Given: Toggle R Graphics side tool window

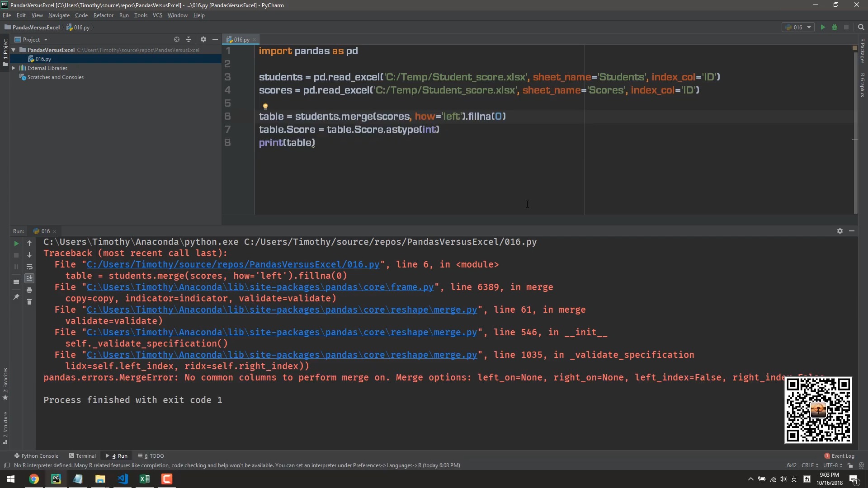Looking at the screenshot, I should pos(863,84).
